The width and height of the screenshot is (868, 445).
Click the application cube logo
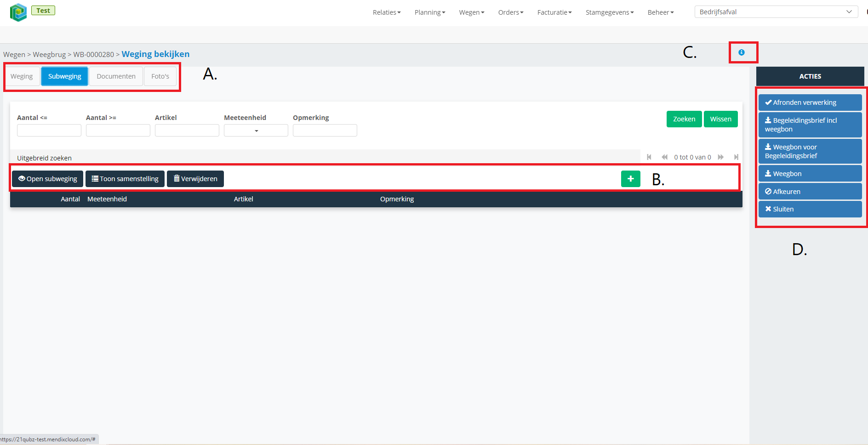click(x=18, y=12)
